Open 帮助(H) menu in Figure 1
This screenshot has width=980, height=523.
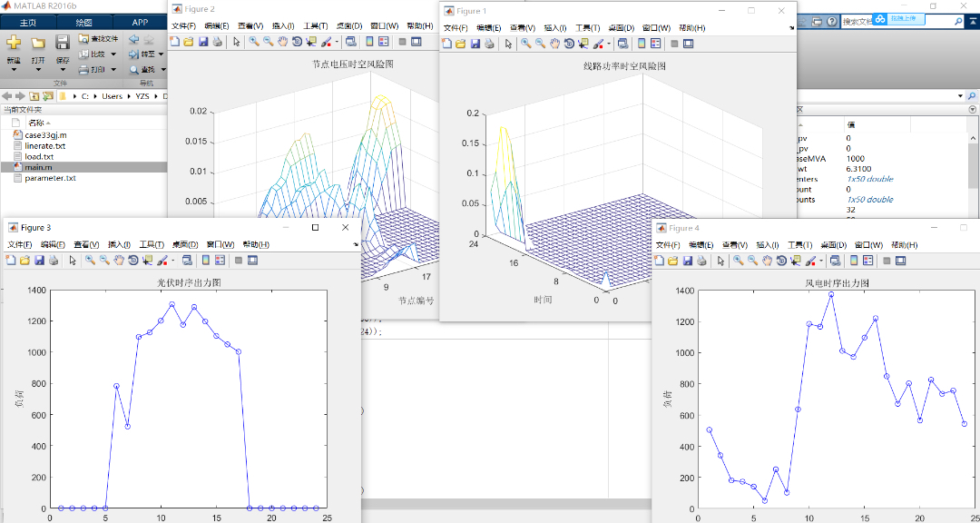[x=691, y=28]
